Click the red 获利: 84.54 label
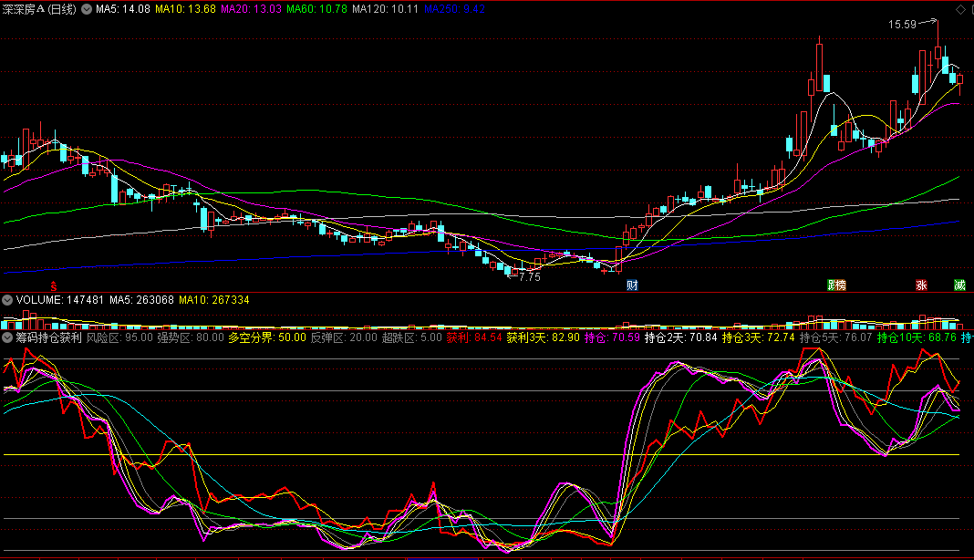This screenshot has width=974, height=560. pyautogui.click(x=474, y=337)
